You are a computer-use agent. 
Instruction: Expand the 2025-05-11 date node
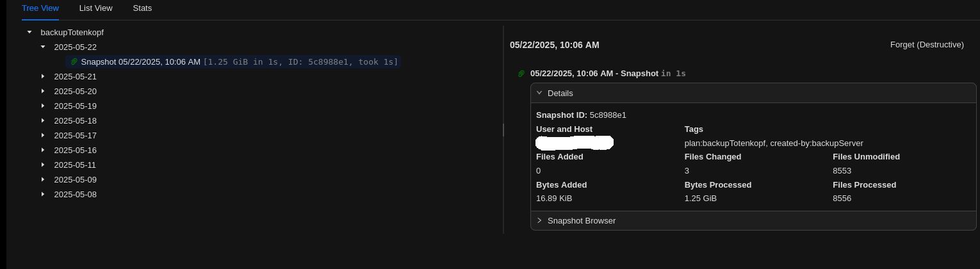click(43, 165)
